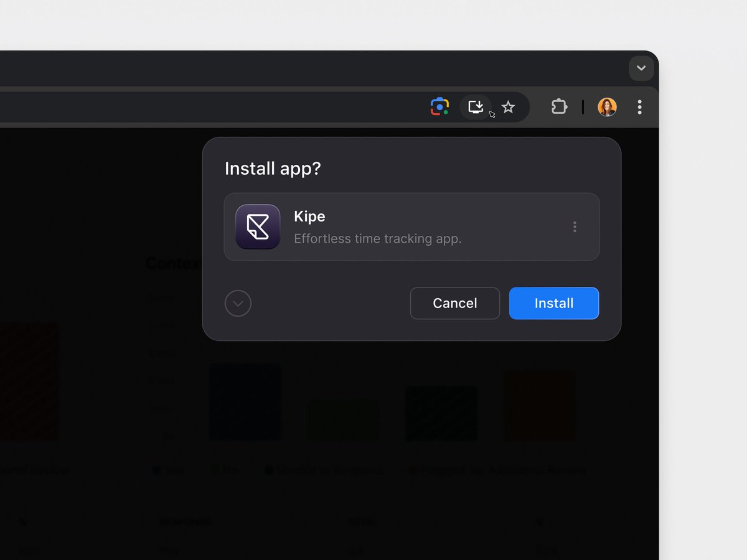This screenshot has width=747, height=560.
Task: Click the Install button
Action: (554, 303)
